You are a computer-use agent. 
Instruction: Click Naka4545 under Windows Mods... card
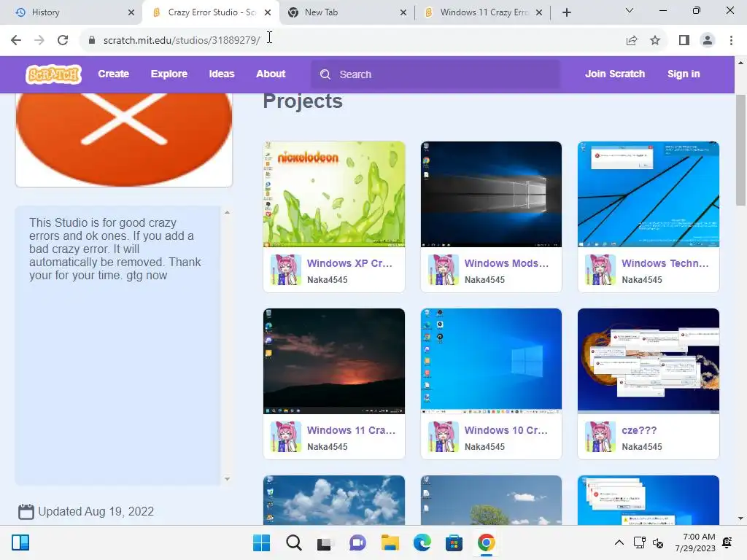click(x=484, y=280)
